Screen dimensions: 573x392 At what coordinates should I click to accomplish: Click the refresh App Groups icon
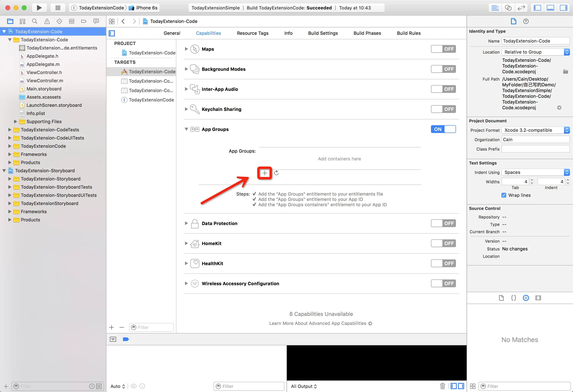tap(276, 173)
